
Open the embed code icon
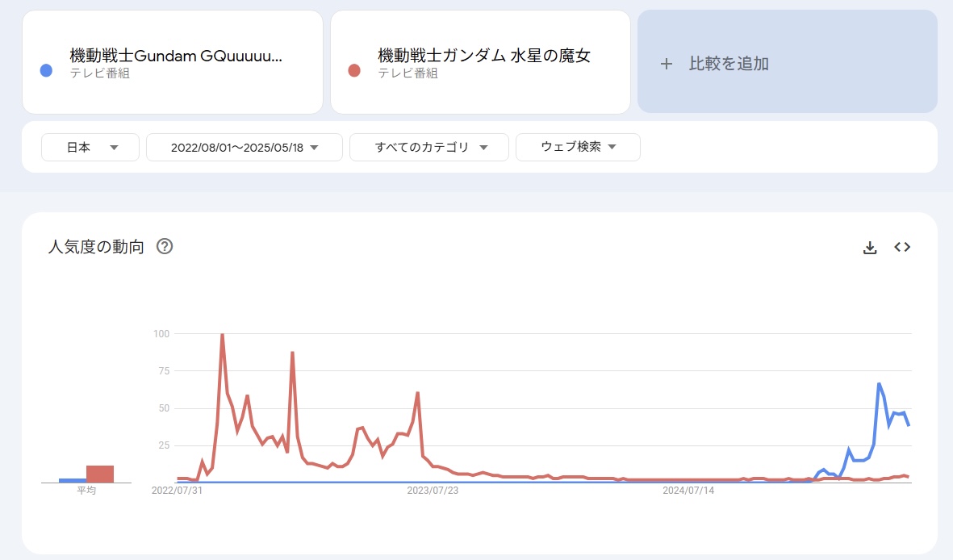point(902,247)
